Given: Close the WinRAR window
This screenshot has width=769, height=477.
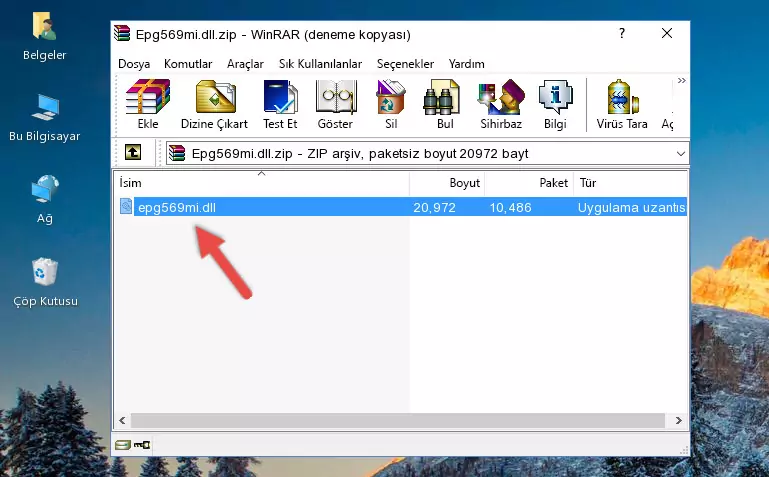Looking at the screenshot, I should point(667,33).
